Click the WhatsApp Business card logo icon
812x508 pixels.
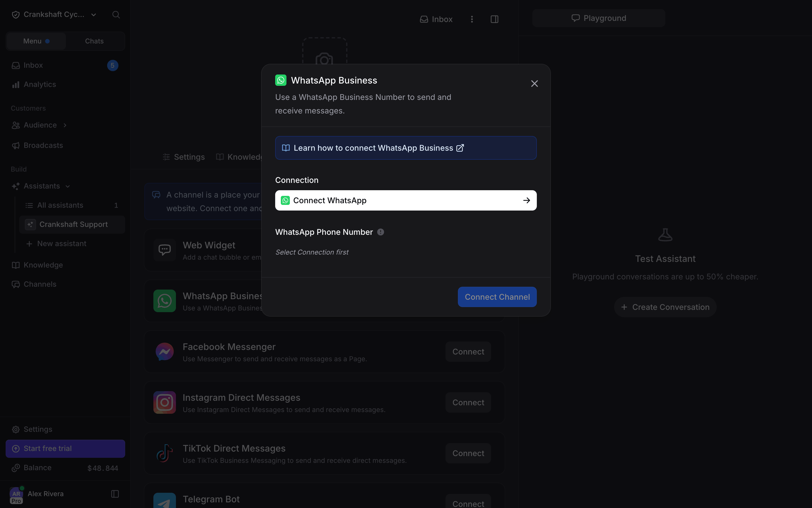(164, 301)
